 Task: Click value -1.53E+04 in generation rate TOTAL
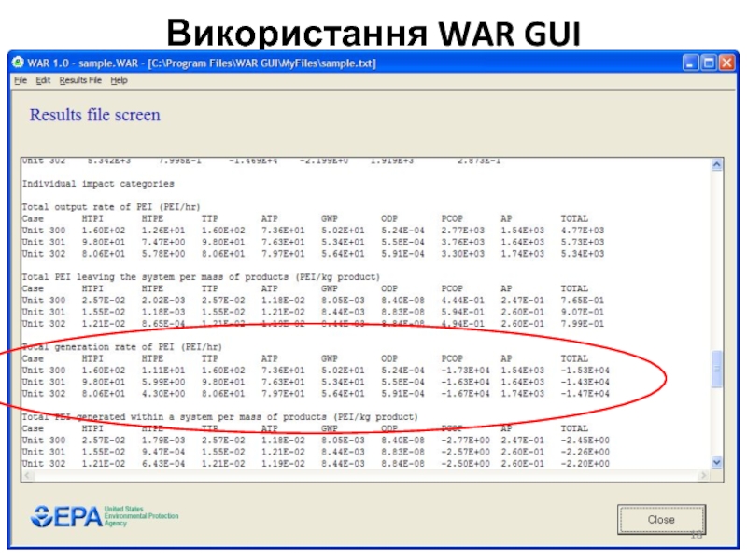(585, 371)
